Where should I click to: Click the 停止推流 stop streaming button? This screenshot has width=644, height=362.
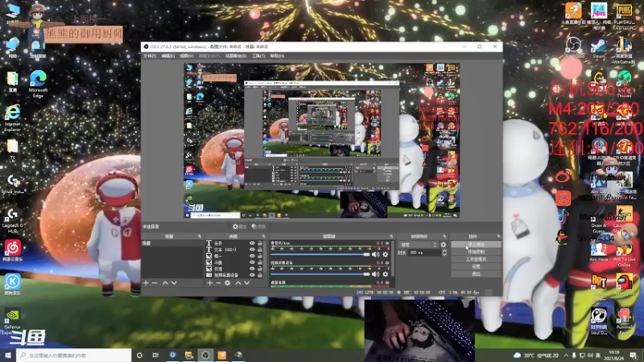tap(476, 245)
